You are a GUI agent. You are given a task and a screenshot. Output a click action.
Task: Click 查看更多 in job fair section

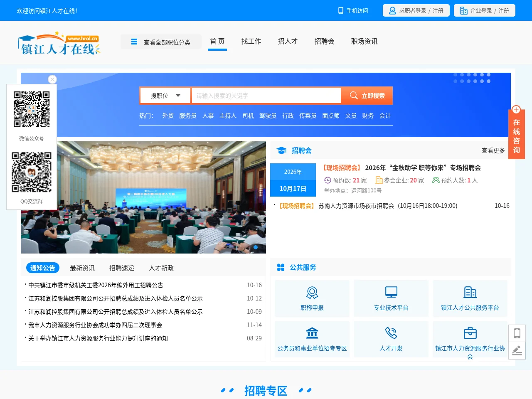click(493, 150)
